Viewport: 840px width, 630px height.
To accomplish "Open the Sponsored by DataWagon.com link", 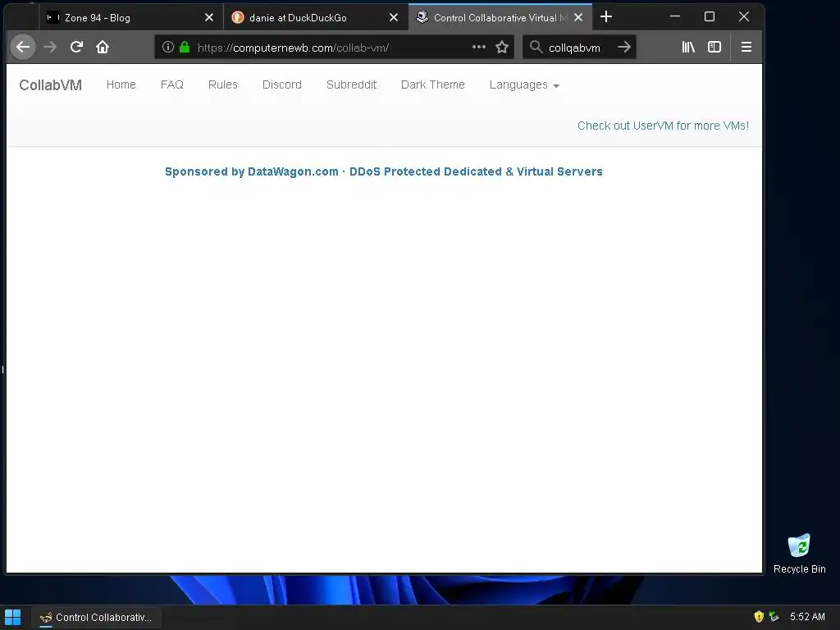I will pos(384,171).
